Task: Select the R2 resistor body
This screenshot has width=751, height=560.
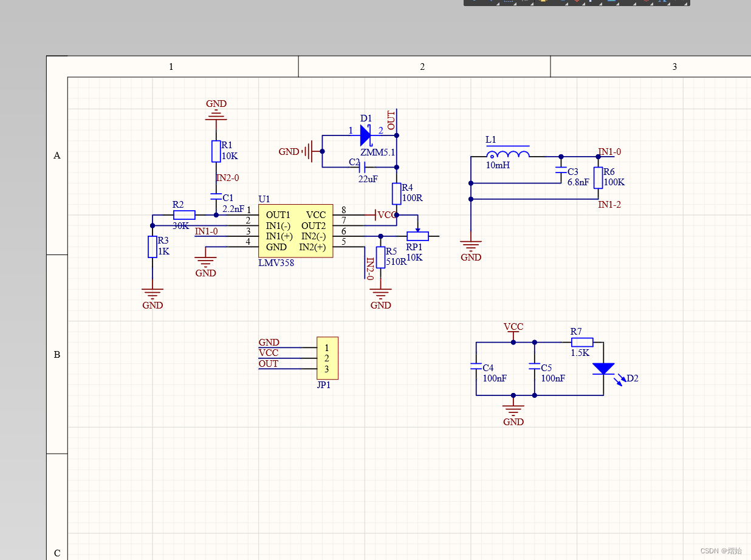Action: [x=184, y=214]
